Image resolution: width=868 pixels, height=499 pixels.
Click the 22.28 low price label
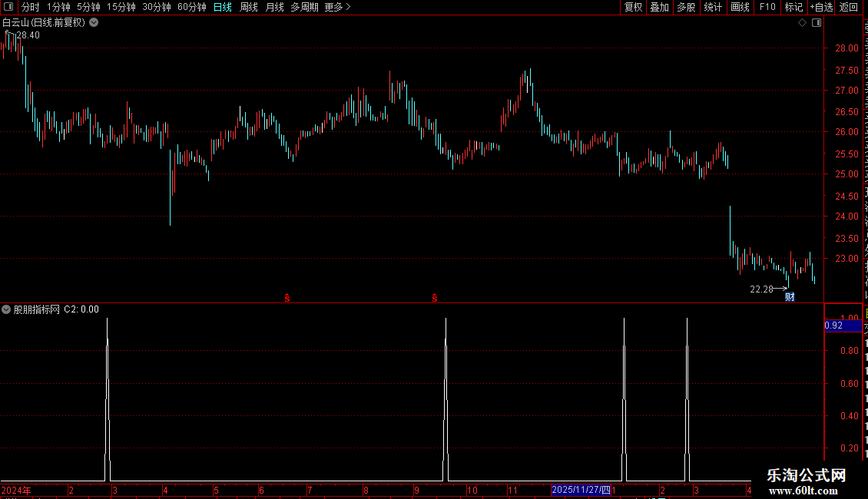click(x=761, y=289)
